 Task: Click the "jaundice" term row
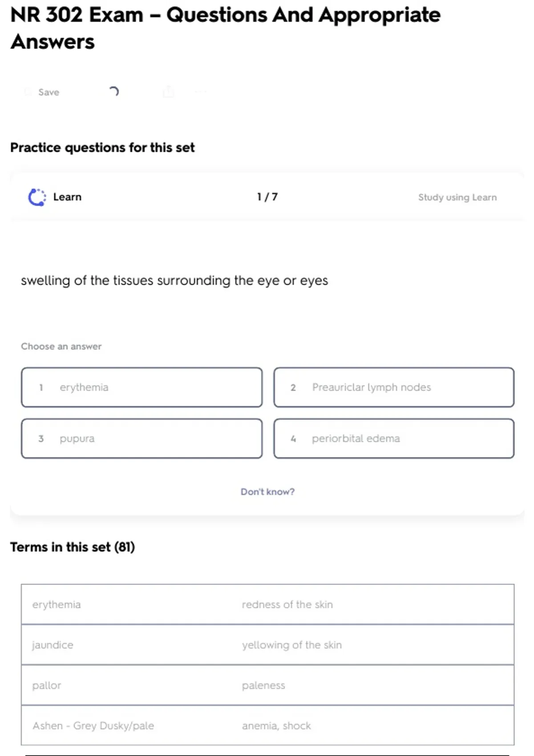point(53,645)
